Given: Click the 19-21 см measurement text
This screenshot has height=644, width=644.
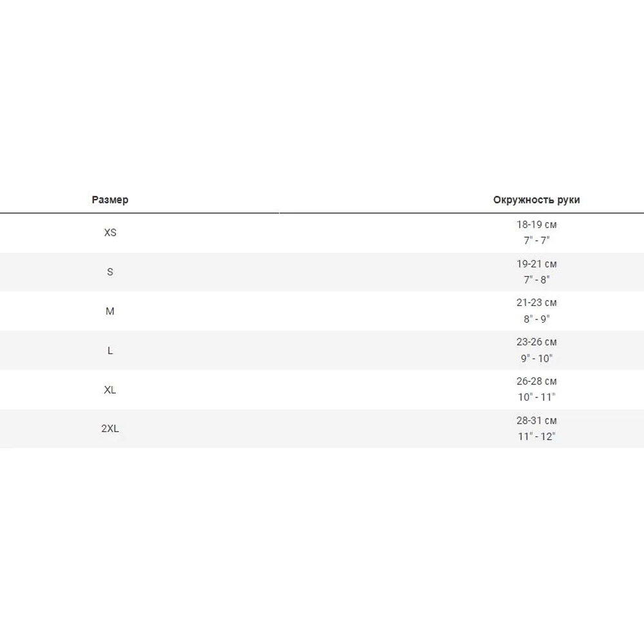Looking at the screenshot, I should (x=536, y=264).
